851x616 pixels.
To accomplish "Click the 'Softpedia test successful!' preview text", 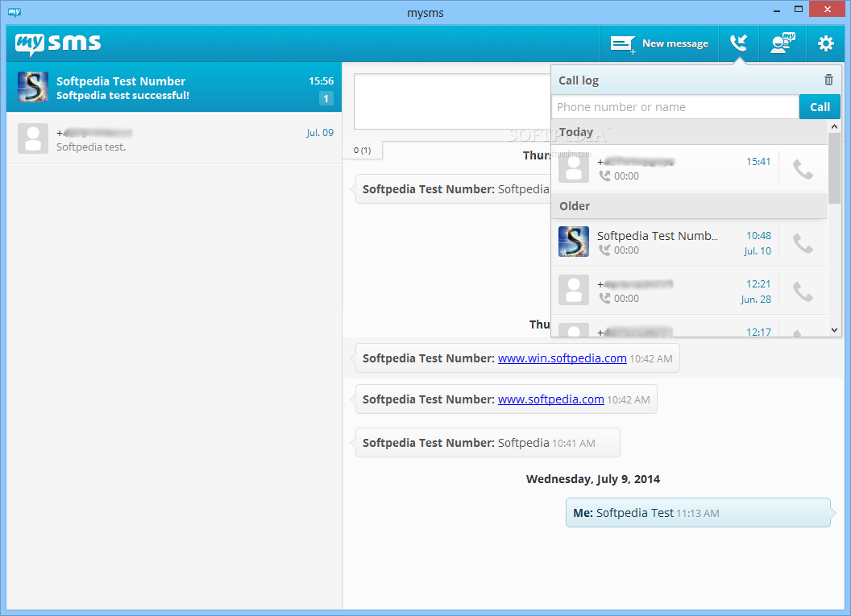I will click(122, 96).
